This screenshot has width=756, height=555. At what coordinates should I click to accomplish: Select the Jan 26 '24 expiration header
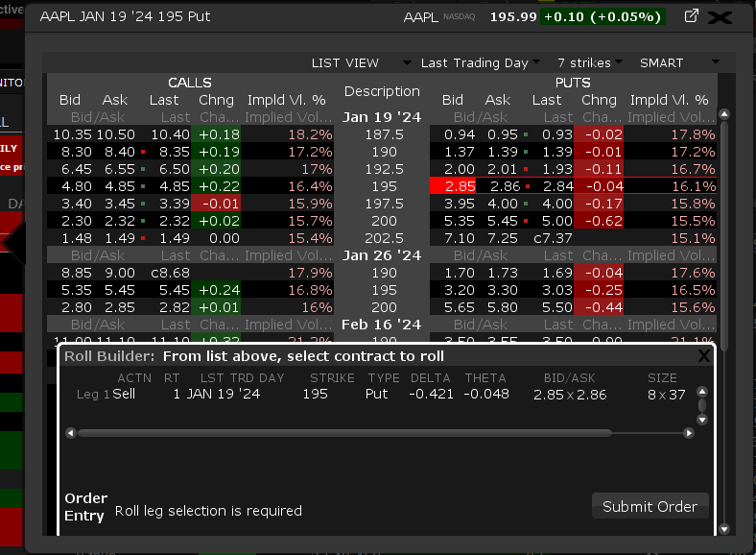(x=382, y=255)
